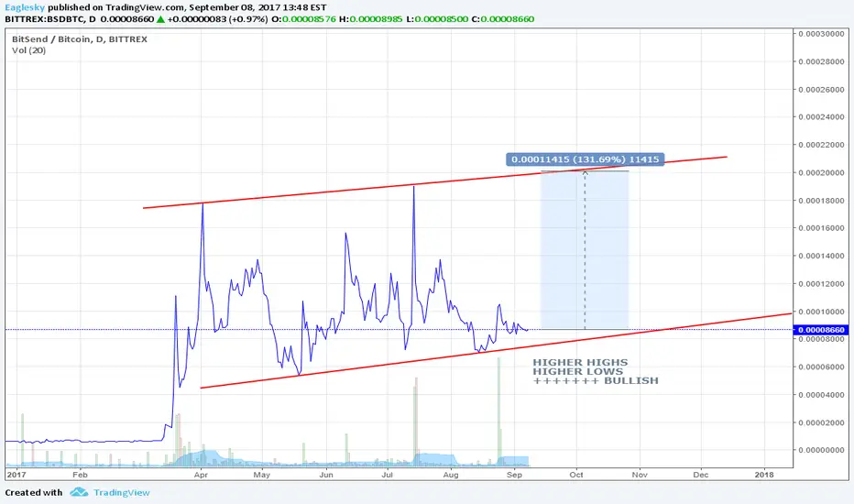Click the '2018' time axis label
This screenshot has width=854, height=504.
point(764,475)
